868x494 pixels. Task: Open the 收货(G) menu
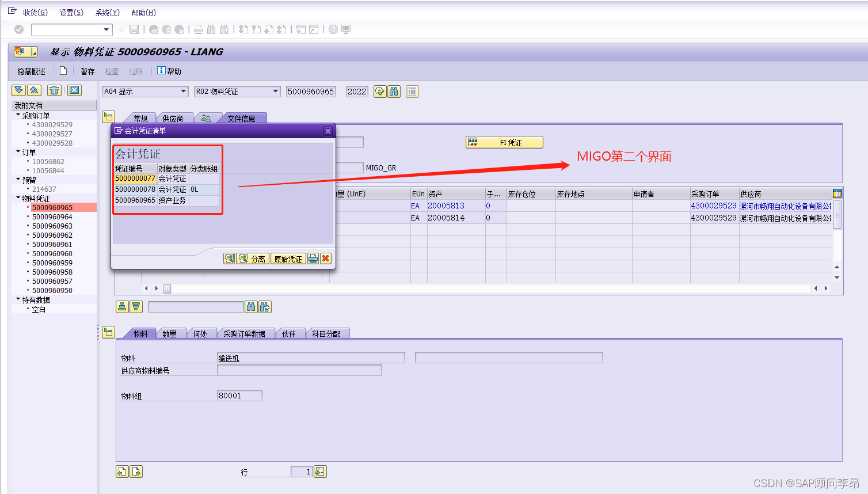[35, 13]
